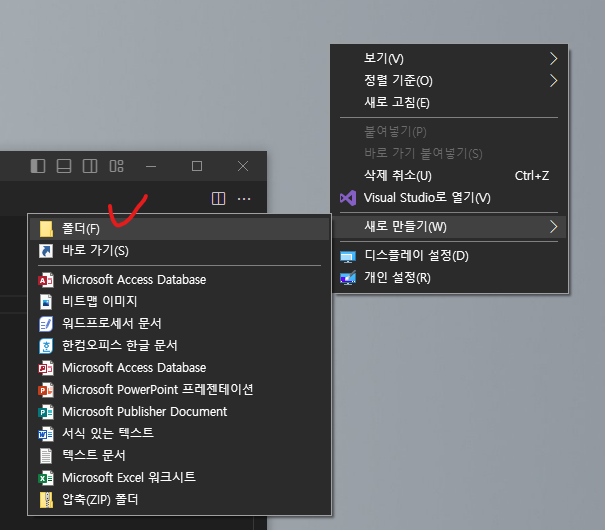
Task: Open the 새로 만들기(W) submenu
Action: coord(450,227)
